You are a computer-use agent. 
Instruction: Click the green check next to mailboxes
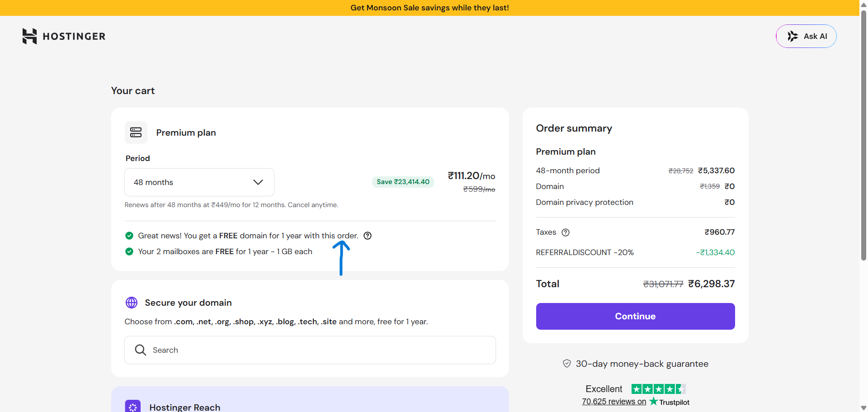(129, 251)
